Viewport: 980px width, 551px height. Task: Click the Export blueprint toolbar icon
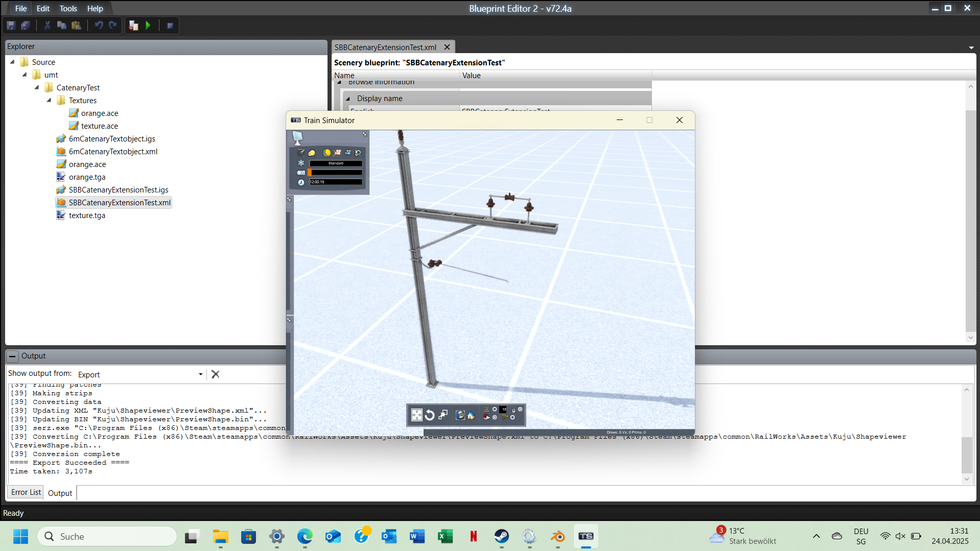[x=134, y=26]
